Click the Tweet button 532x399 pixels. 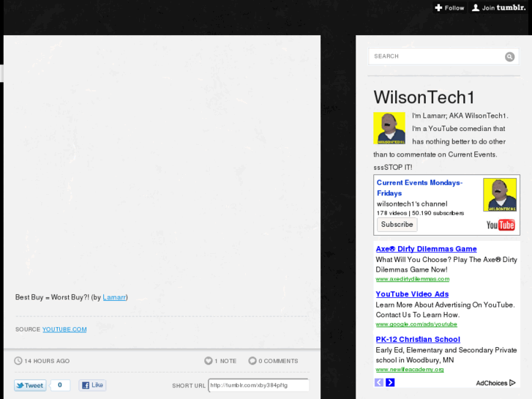(x=30, y=385)
